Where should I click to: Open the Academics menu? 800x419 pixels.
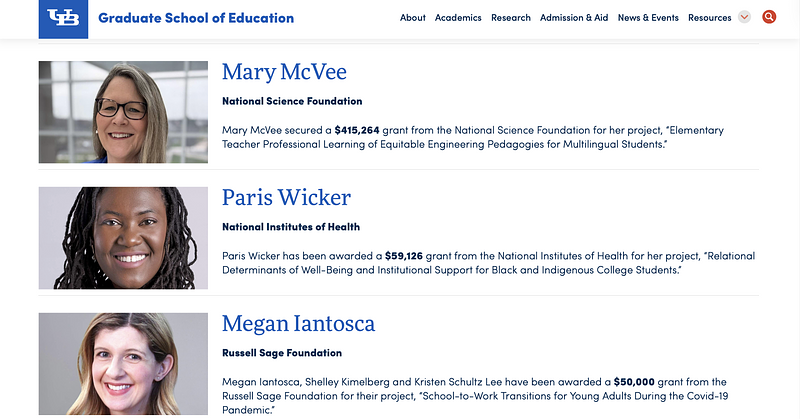458,18
